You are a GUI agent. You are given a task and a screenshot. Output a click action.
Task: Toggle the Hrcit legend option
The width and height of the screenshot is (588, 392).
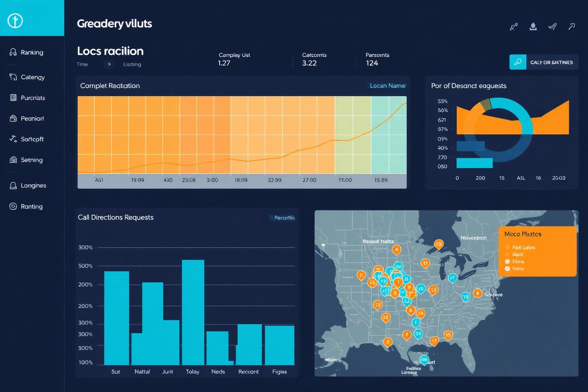point(514,254)
